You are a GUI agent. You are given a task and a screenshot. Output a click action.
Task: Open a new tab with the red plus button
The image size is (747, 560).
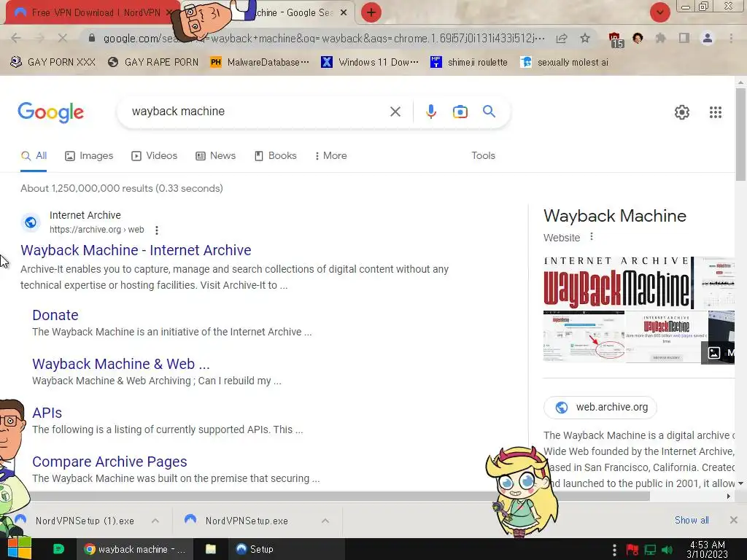point(371,12)
